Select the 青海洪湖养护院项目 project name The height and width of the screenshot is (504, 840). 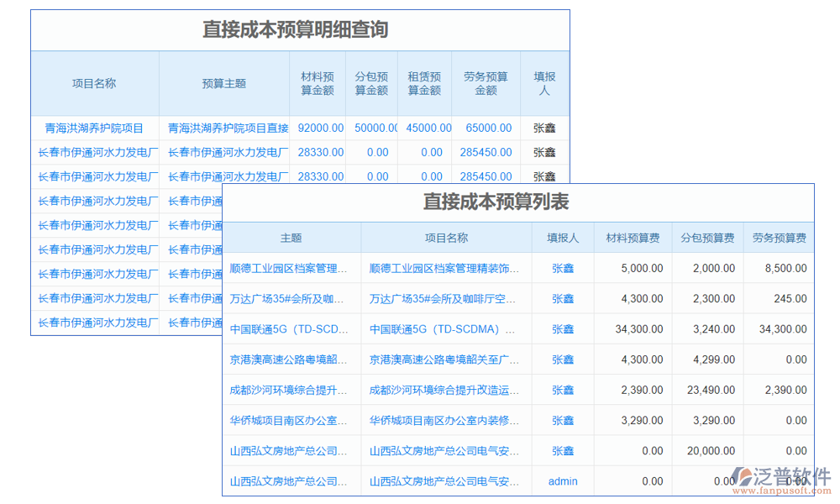[x=92, y=128]
